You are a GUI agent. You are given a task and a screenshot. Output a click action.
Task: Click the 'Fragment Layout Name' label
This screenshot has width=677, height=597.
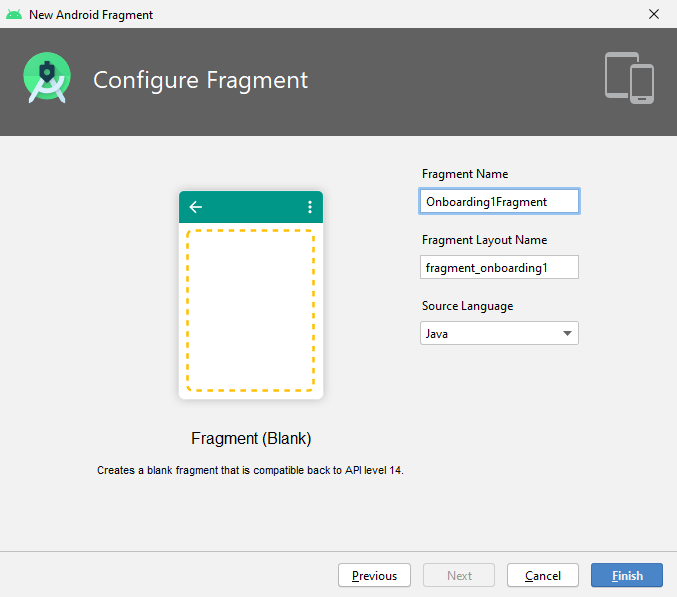point(484,240)
